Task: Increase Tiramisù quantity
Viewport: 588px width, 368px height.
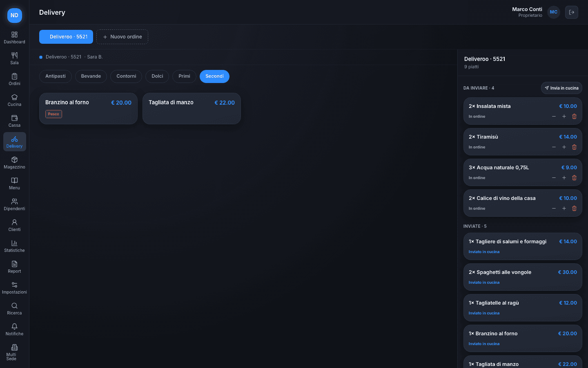Action: click(564, 147)
